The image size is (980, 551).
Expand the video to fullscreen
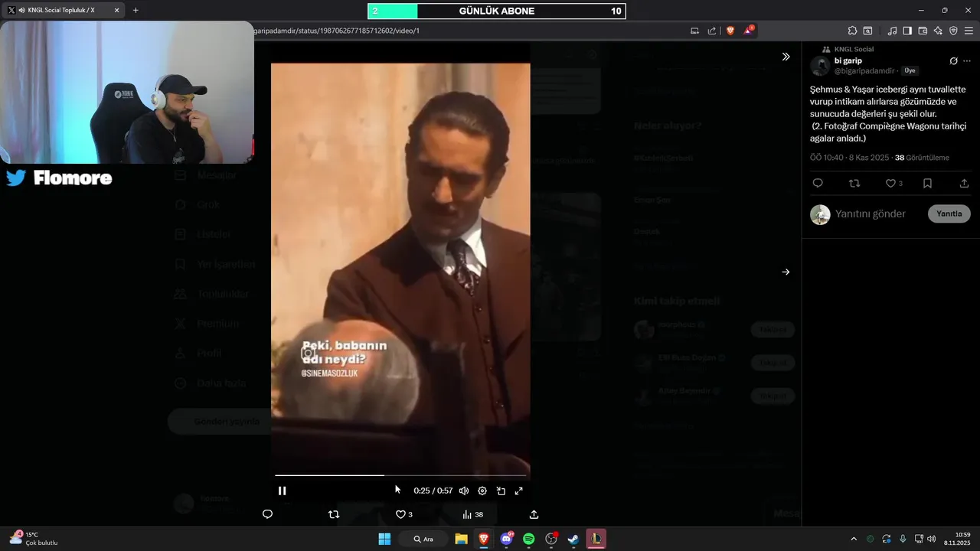tap(519, 491)
